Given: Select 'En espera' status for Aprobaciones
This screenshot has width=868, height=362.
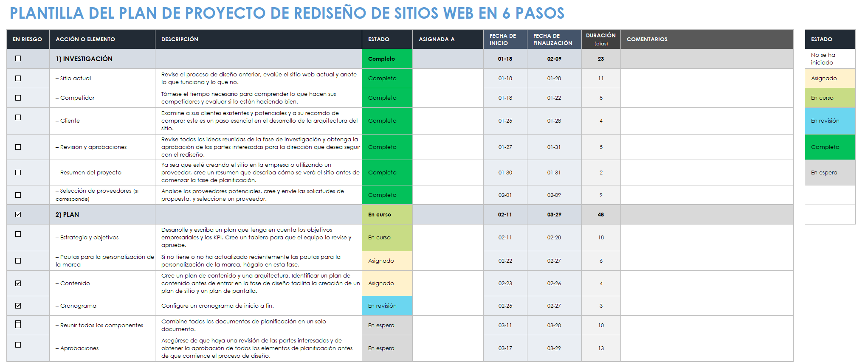Looking at the screenshot, I should coord(387,348).
